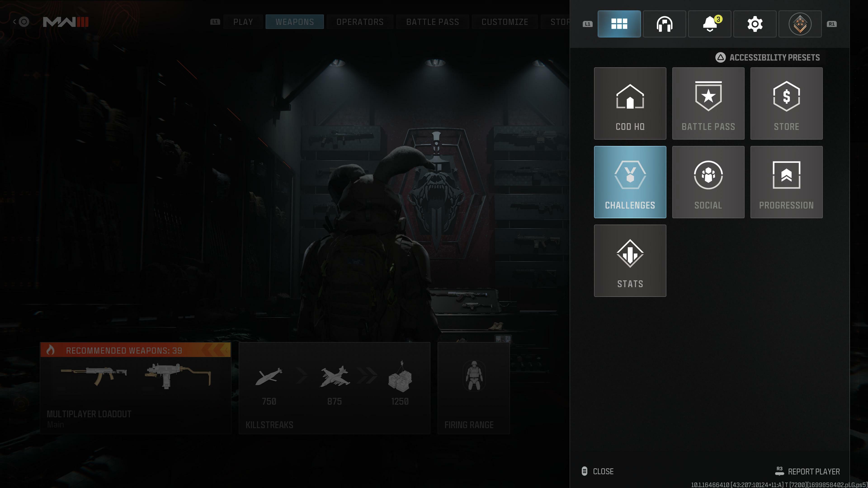Open the Battle Pass panel
The width and height of the screenshot is (868, 488).
pos(708,103)
